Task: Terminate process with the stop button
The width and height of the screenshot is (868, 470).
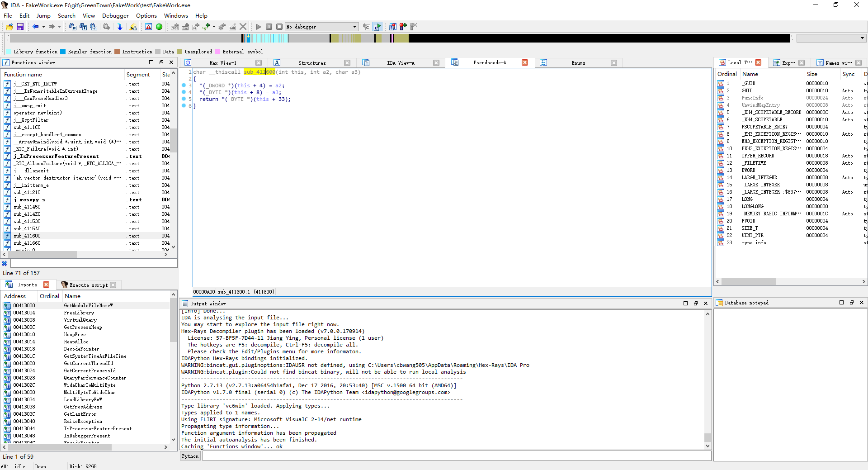Action: click(x=279, y=27)
